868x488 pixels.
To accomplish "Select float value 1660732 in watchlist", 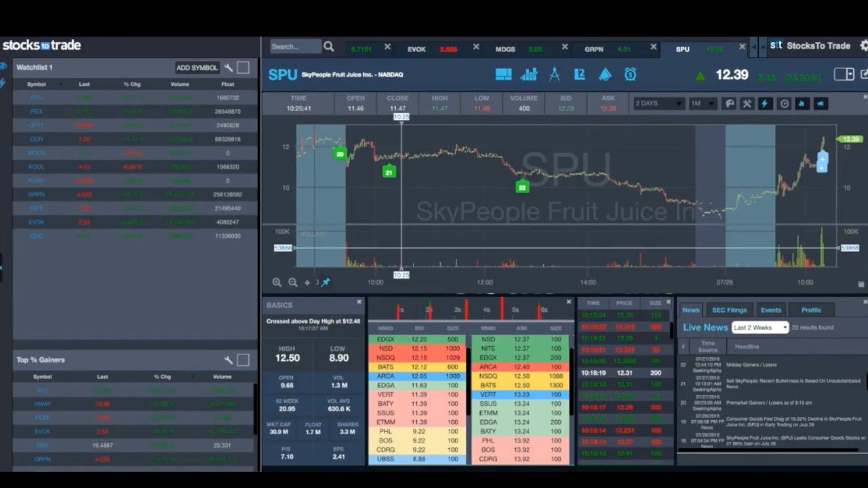I will [227, 98].
